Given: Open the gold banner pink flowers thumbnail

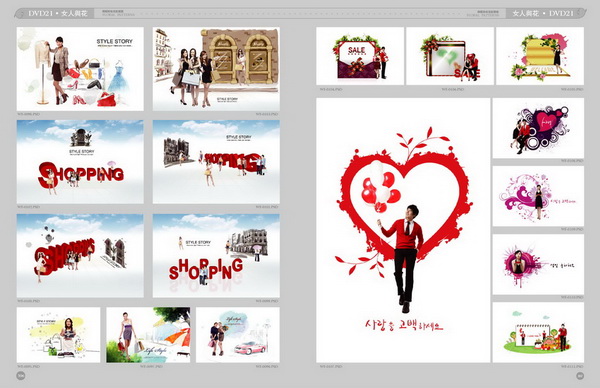Looking at the screenshot, I should 540,56.
